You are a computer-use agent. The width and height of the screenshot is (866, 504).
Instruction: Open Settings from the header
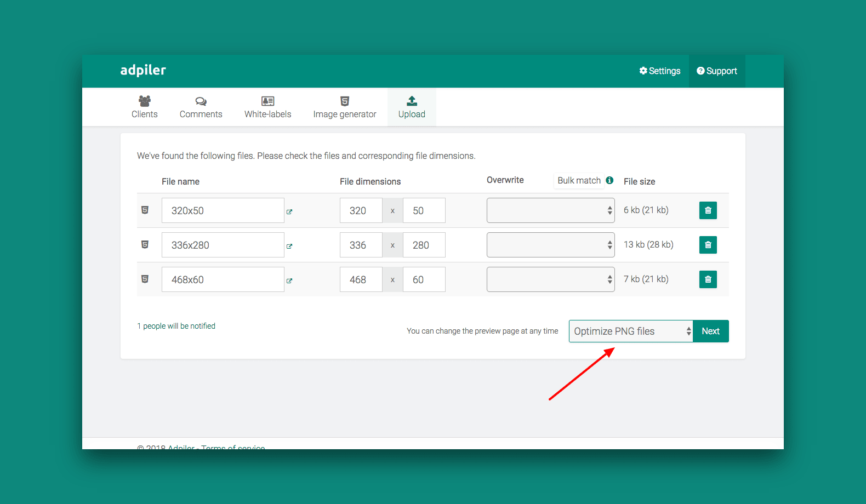click(660, 71)
